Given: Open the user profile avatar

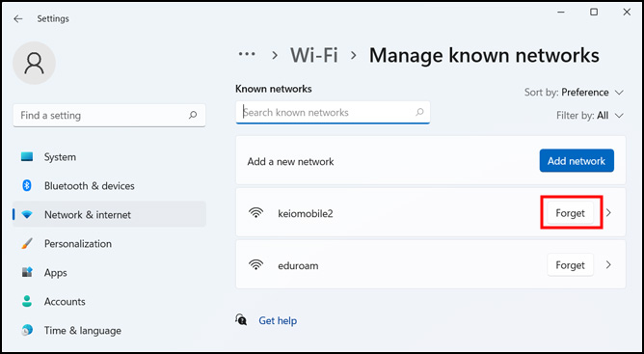Looking at the screenshot, I should click(x=34, y=63).
